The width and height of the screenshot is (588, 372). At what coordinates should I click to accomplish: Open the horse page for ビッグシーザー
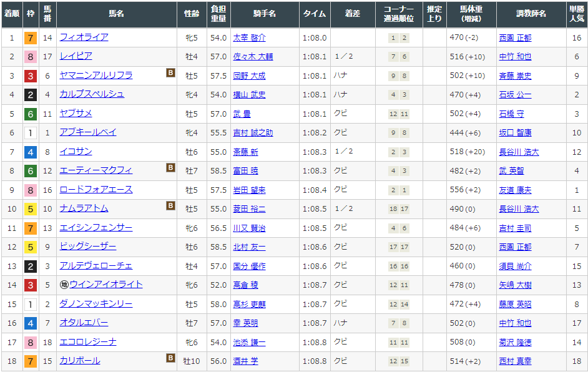[x=87, y=247]
